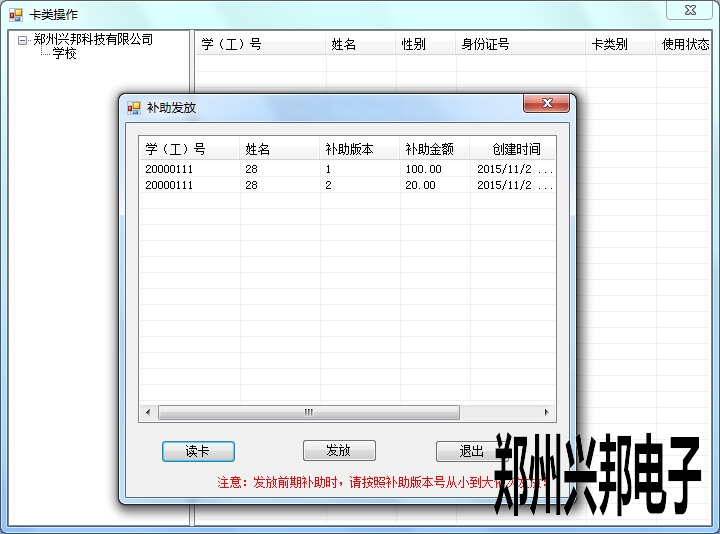720x534 pixels.
Task: Click the 卡类操作 window title icon
Action: (x=16, y=14)
